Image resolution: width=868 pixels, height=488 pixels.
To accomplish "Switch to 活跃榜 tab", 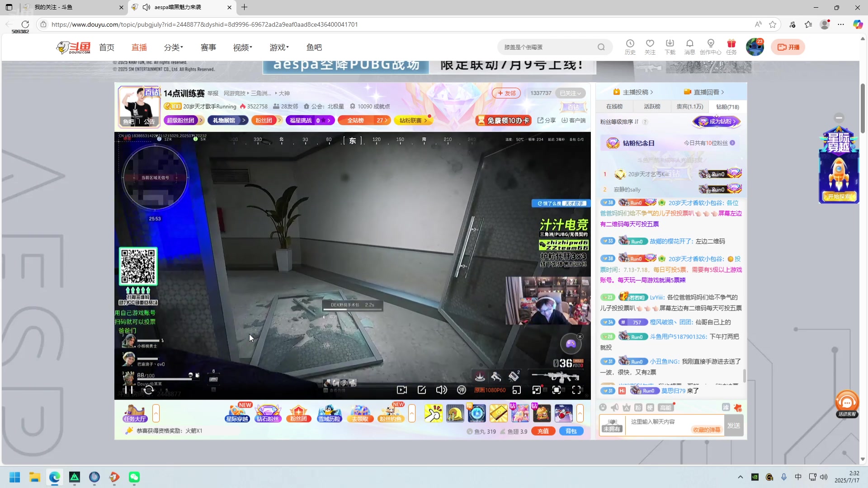I will tap(652, 107).
